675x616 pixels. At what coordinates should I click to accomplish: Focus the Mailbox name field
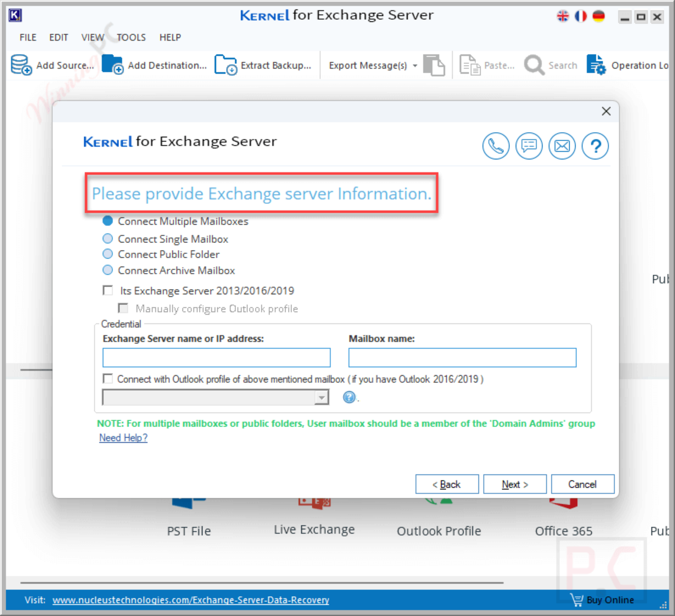pyautogui.click(x=462, y=358)
